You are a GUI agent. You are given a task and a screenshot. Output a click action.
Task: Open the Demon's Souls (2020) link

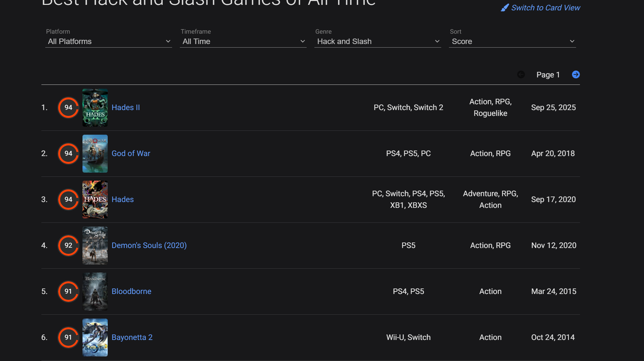149,245
